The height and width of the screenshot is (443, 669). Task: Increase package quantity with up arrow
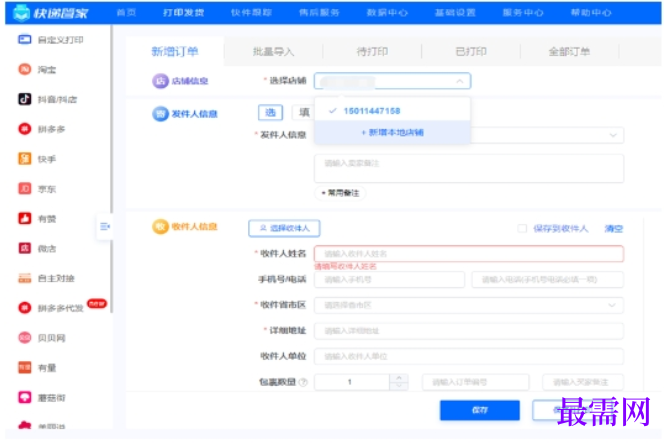click(399, 378)
